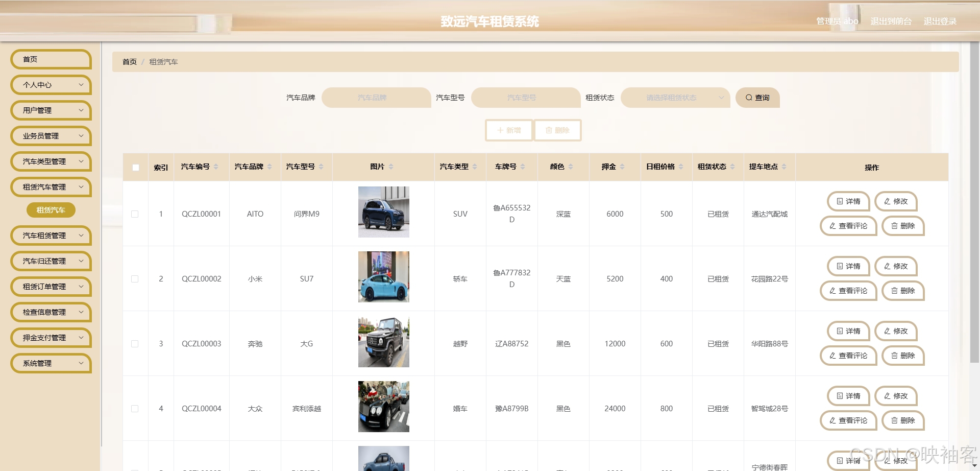The width and height of the screenshot is (980, 471).
Task: Check the row 2 QCZL00002 checkbox
Action: [135, 279]
